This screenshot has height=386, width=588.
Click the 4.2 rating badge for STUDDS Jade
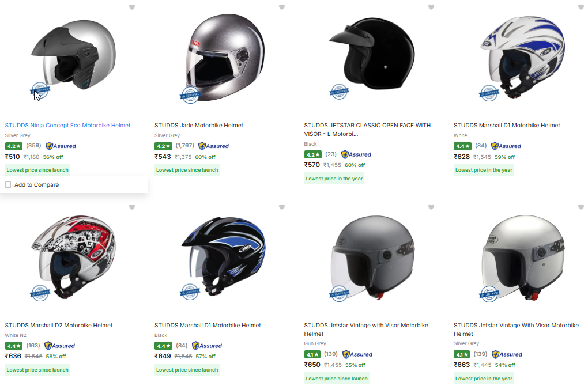click(163, 146)
